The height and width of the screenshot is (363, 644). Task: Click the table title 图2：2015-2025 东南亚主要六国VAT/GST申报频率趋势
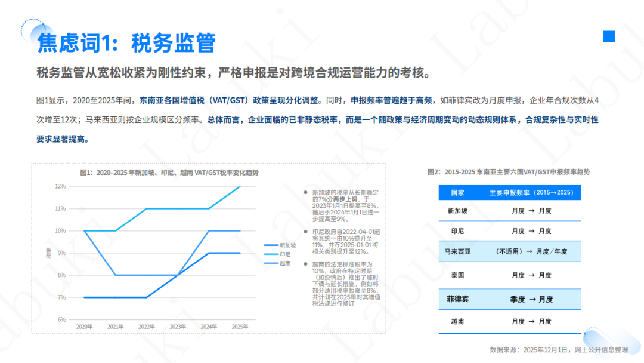(509, 173)
